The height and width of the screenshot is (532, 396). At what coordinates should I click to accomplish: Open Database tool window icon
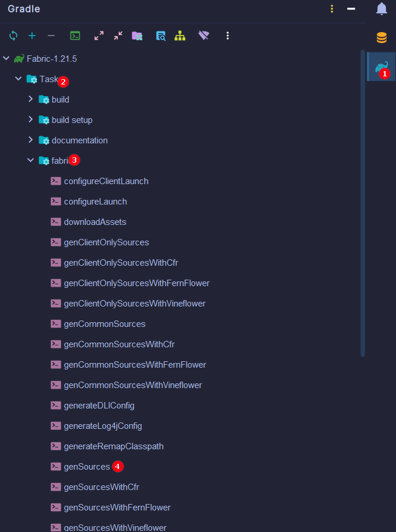point(382,38)
